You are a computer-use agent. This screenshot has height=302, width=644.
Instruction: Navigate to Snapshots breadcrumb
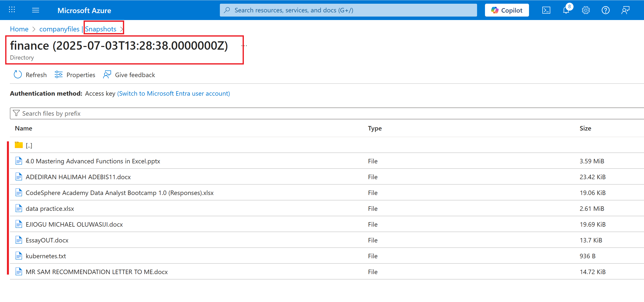pos(100,29)
